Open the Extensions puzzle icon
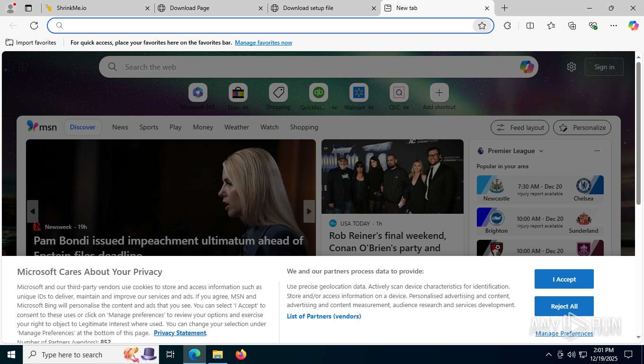Viewport: 644px width, 364px height. coord(507,26)
